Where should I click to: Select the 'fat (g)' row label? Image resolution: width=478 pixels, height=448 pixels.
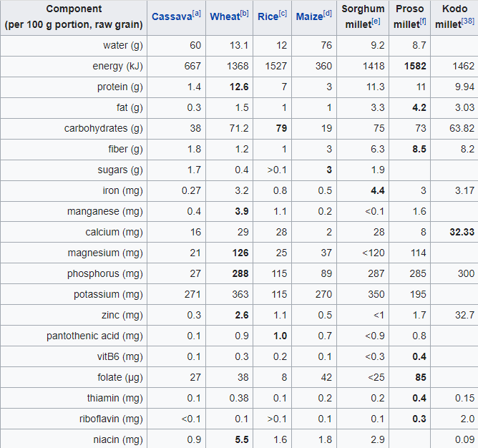pyautogui.click(x=130, y=107)
